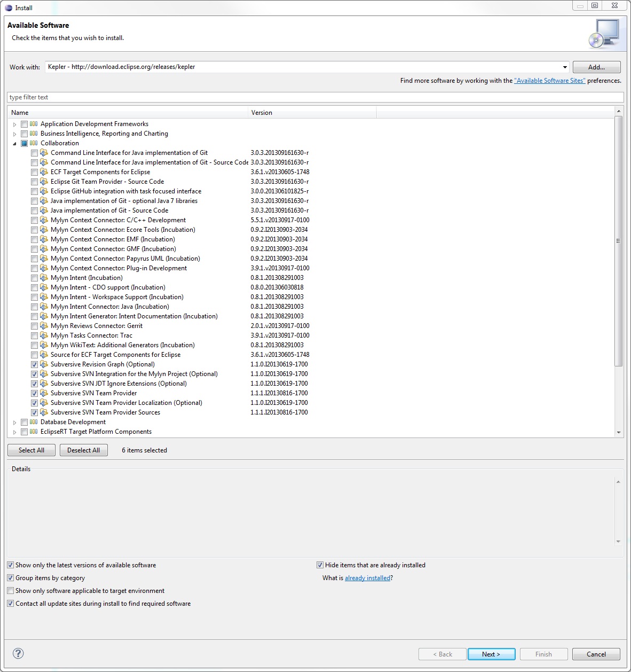Click the Details pane scroll down arrow
This screenshot has width=631, height=672.
618,541
